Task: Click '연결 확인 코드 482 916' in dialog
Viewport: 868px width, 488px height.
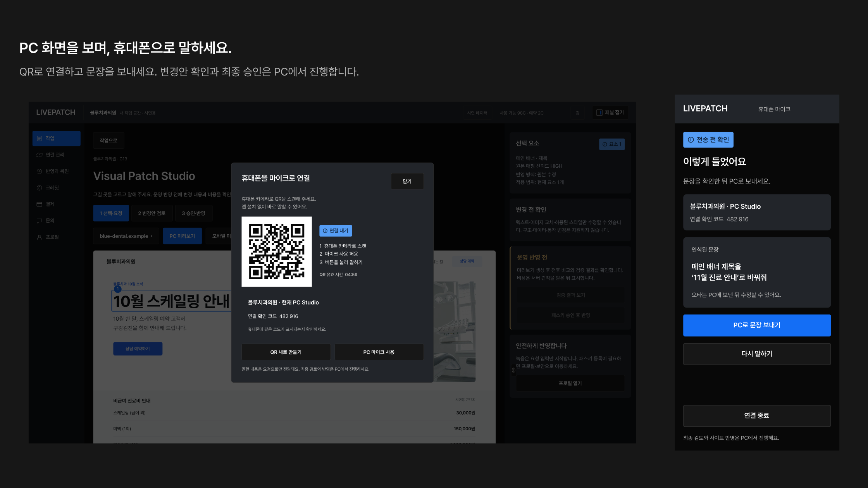Action: pos(273,316)
